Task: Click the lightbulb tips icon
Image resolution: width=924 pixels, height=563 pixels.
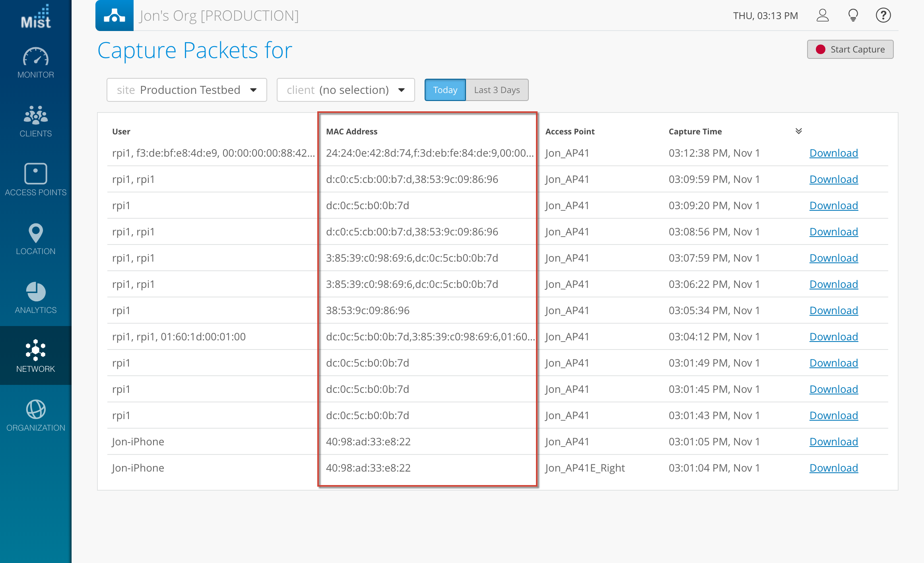Action: click(853, 16)
